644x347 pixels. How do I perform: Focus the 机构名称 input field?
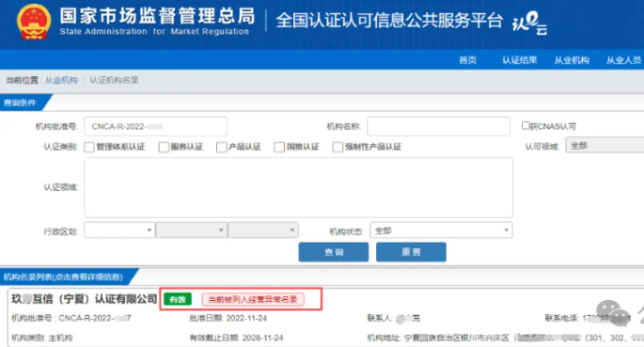tap(439, 126)
